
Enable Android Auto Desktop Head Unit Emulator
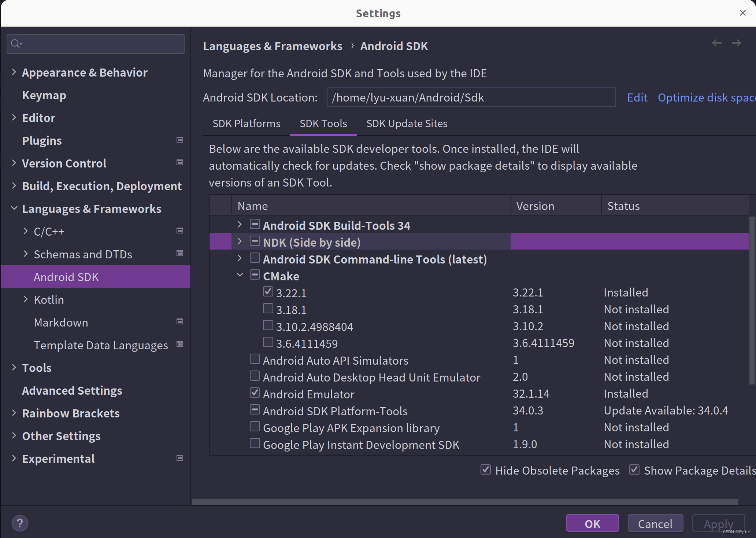pos(255,376)
